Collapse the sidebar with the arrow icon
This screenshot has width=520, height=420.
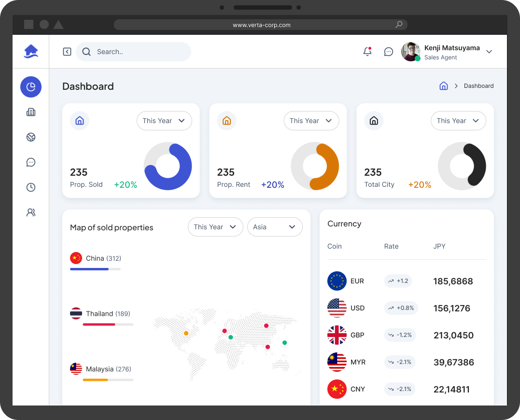click(67, 52)
